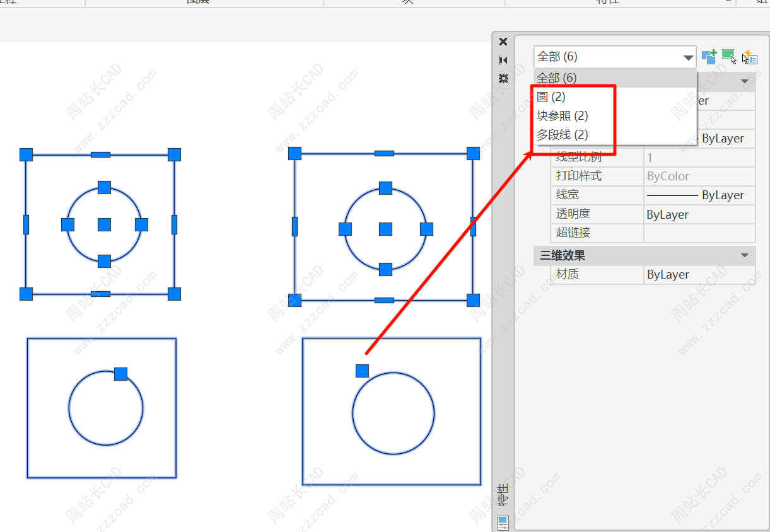Collapse the 三维效果 section
Screen dimensions: 770x532
[x=745, y=255]
